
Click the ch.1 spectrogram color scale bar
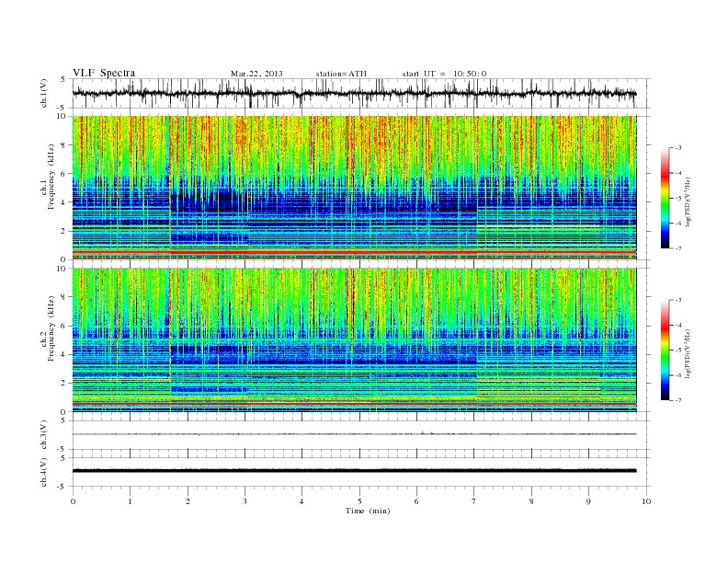[x=665, y=198]
